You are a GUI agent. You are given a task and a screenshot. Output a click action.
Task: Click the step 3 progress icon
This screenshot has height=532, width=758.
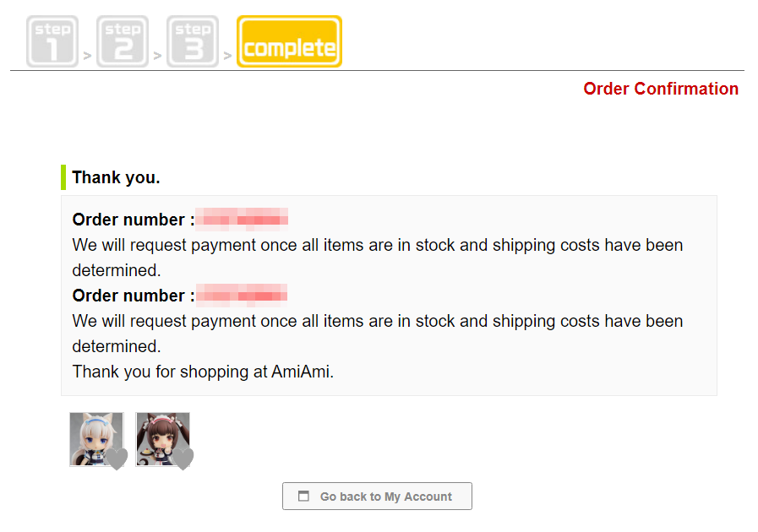(x=193, y=41)
